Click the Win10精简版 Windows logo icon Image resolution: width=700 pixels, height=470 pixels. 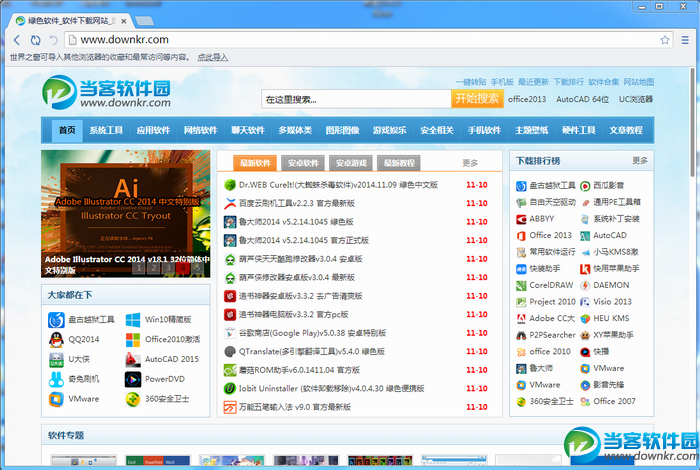pos(133,320)
